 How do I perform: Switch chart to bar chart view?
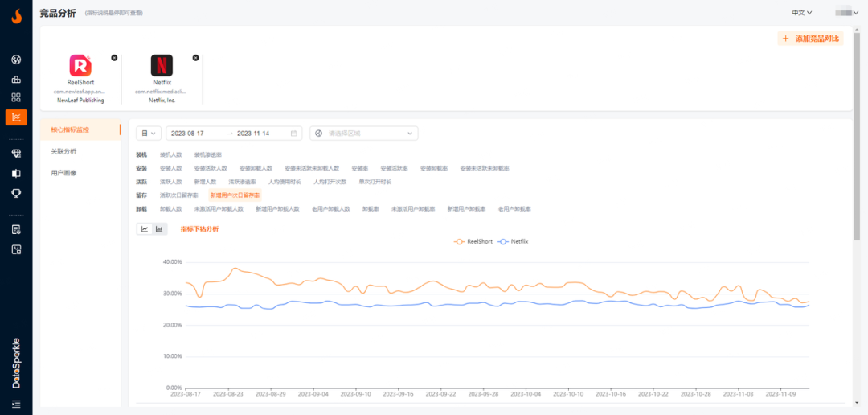[159, 229]
